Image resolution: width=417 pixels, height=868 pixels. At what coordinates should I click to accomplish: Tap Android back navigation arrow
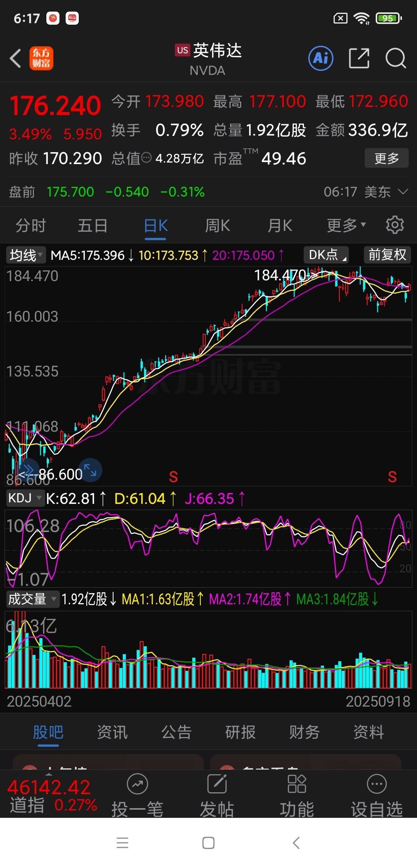(x=296, y=843)
